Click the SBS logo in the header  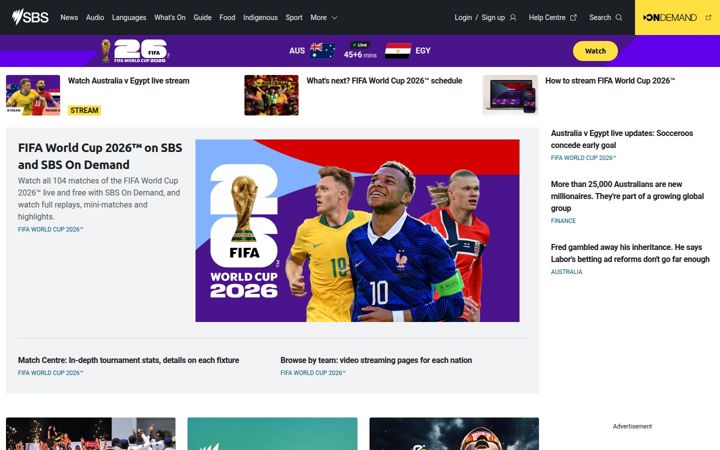[30, 17]
